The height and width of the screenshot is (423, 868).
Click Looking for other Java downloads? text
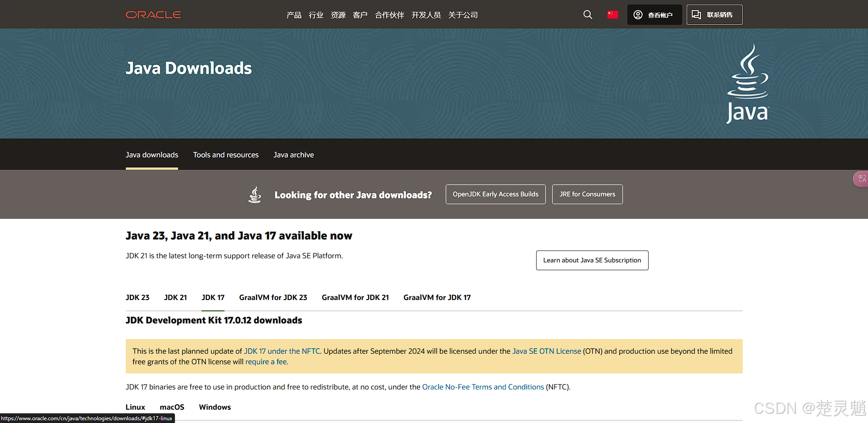coord(353,195)
